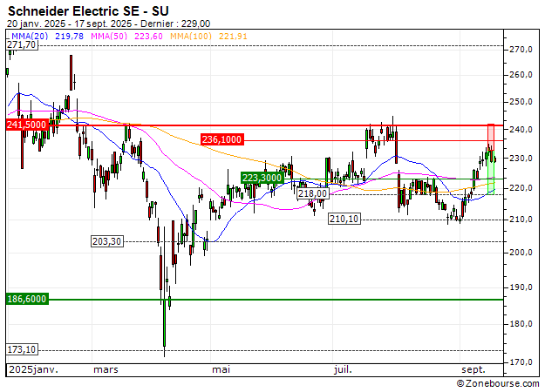Click the 250,0 value on price axis
The height and width of the screenshot is (392, 545).
[x=521, y=104]
